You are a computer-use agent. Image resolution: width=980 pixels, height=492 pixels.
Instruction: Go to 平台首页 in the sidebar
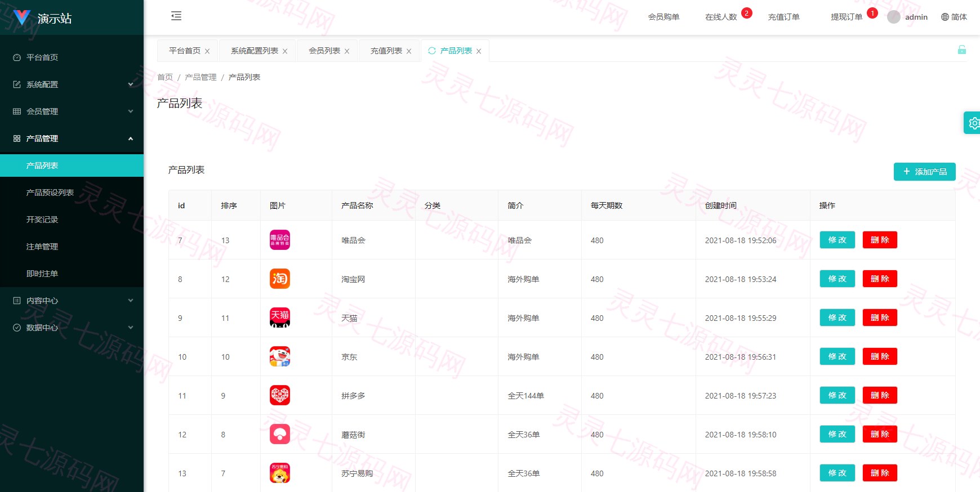pyautogui.click(x=72, y=57)
